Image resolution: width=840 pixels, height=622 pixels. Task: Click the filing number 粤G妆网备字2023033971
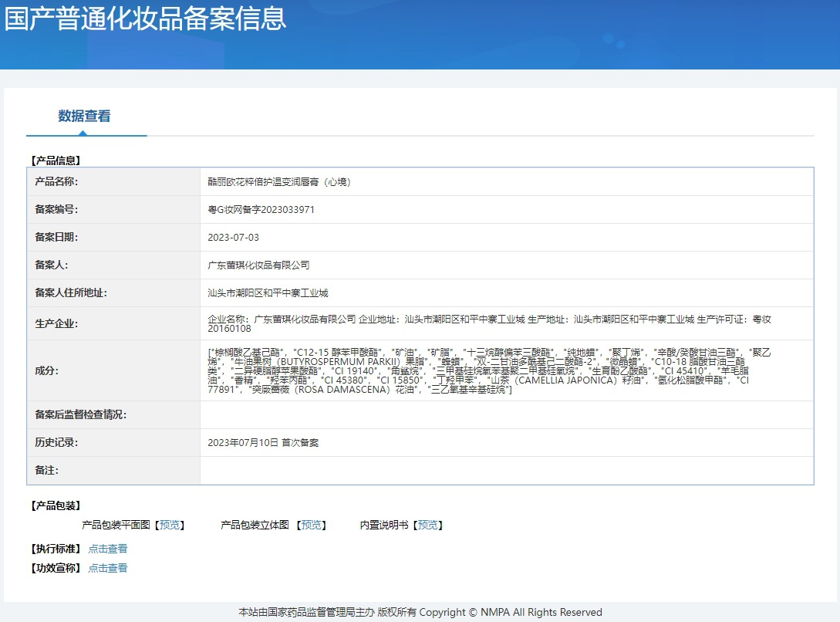click(x=261, y=210)
